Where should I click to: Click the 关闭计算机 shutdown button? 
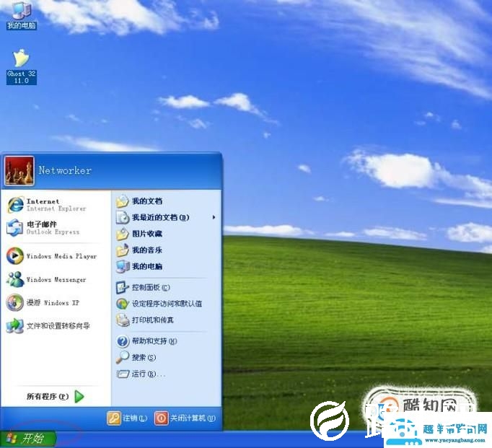pyautogui.click(x=185, y=418)
